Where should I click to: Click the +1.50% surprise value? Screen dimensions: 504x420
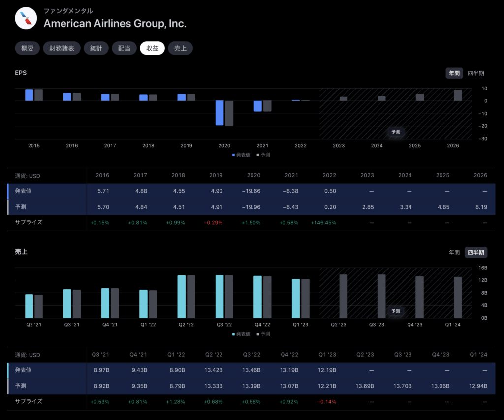pyautogui.click(x=251, y=222)
